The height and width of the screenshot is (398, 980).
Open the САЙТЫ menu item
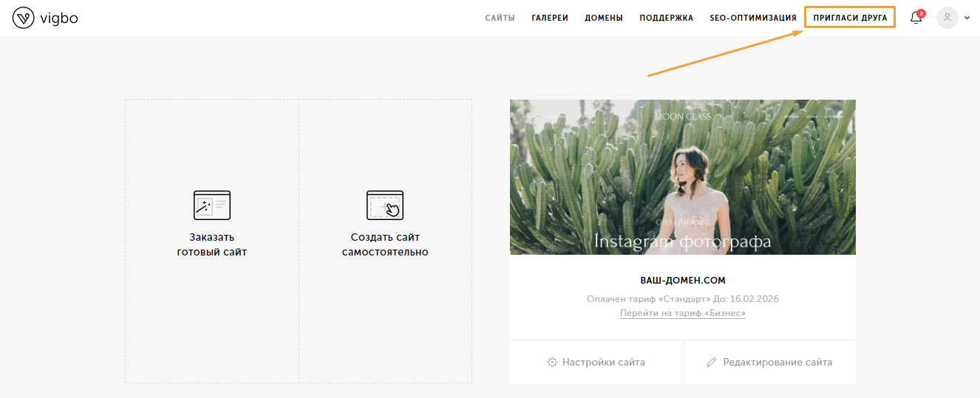[500, 18]
